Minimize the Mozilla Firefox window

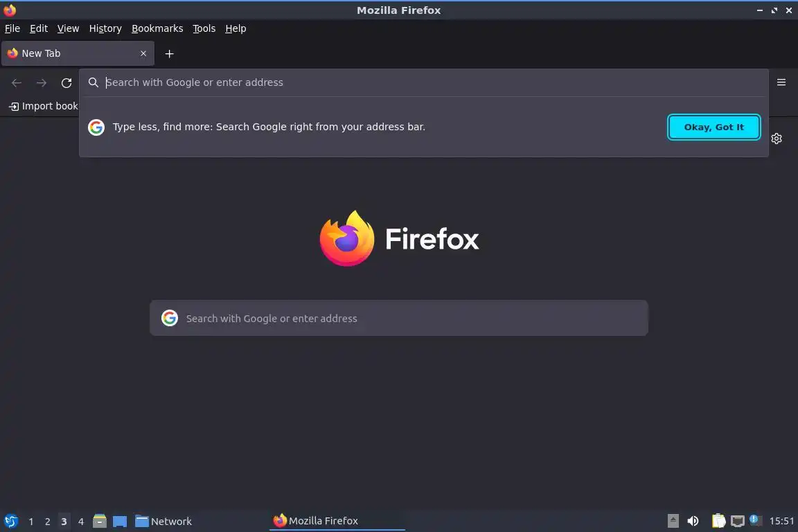(x=760, y=10)
